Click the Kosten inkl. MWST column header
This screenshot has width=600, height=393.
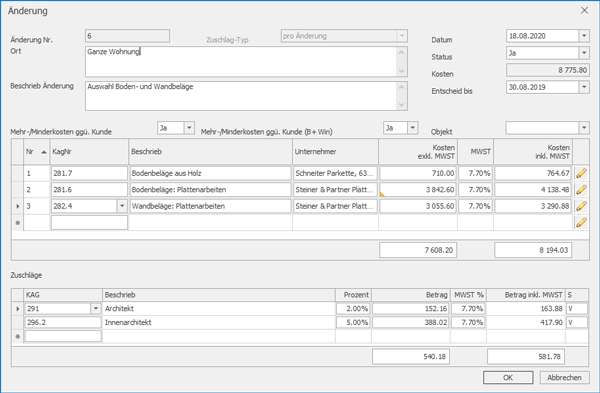pos(533,152)
